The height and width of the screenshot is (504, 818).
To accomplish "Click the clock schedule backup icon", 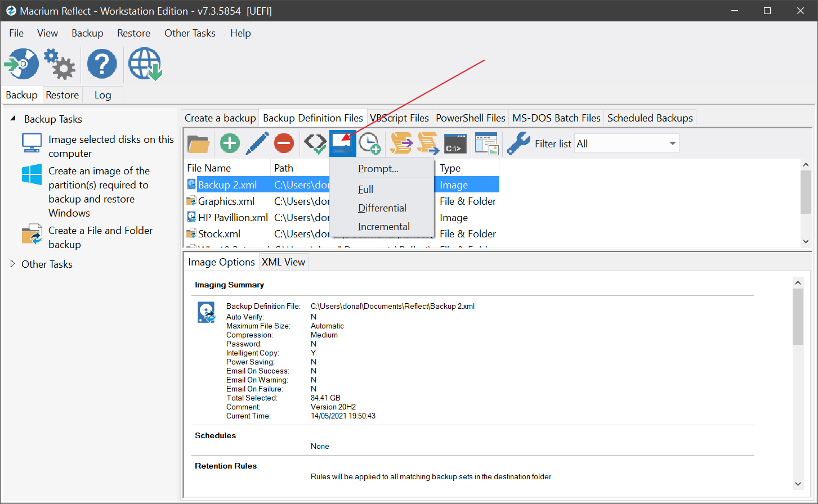I will pos(370,143).
